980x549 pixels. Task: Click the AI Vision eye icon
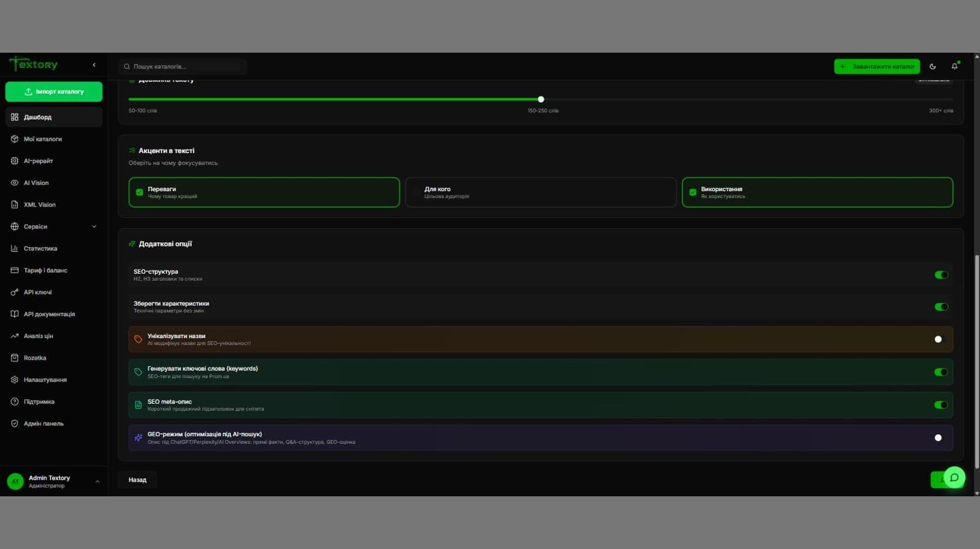click(15, 183)
